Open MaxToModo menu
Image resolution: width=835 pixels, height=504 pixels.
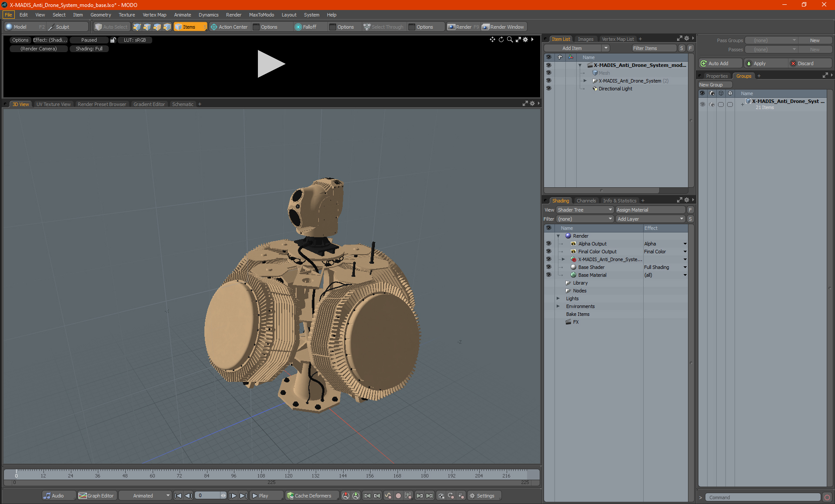261,15
